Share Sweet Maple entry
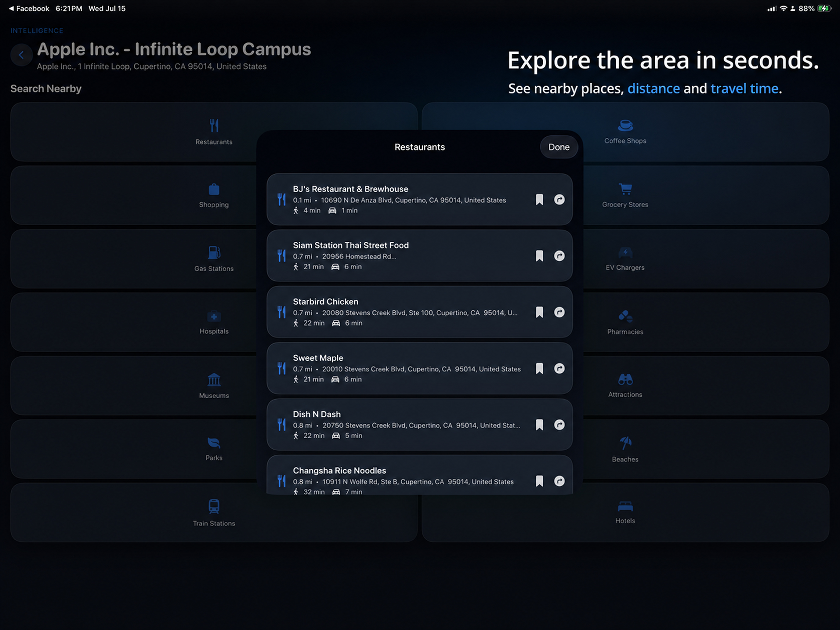840x630 pixels. [559, 368]
